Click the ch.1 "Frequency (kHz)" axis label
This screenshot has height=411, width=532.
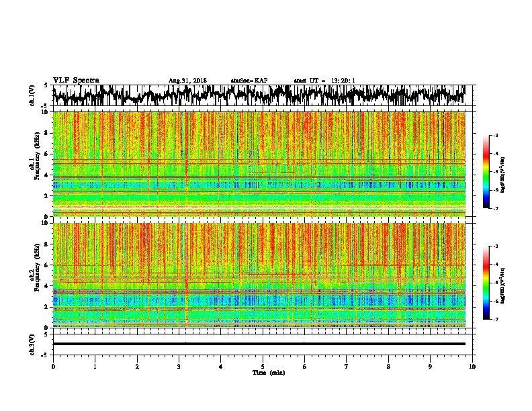click(x=37, y=156)
